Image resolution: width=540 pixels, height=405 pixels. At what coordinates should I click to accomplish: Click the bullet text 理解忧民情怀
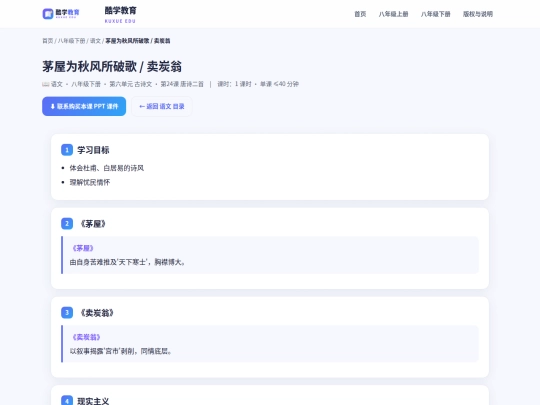90,182
